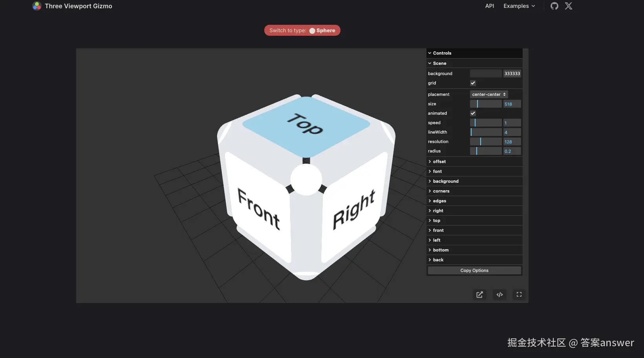Click the size value field showing 518
Image resolution: width=644 pixels, height=358 pixels.
pyautogui.click(x=512, y=104)
